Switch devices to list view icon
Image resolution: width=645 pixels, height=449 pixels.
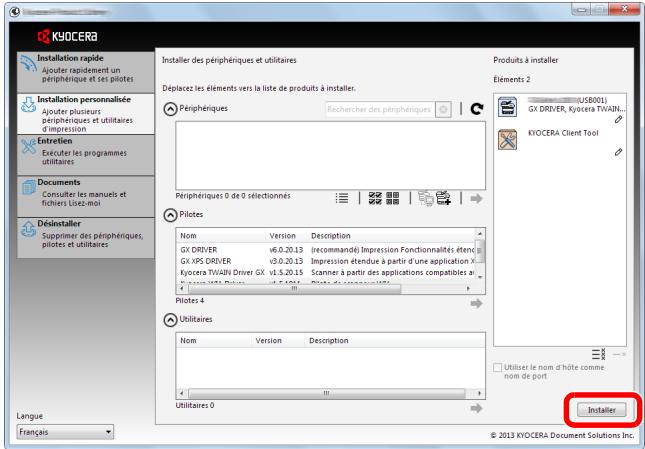point(342,198)
